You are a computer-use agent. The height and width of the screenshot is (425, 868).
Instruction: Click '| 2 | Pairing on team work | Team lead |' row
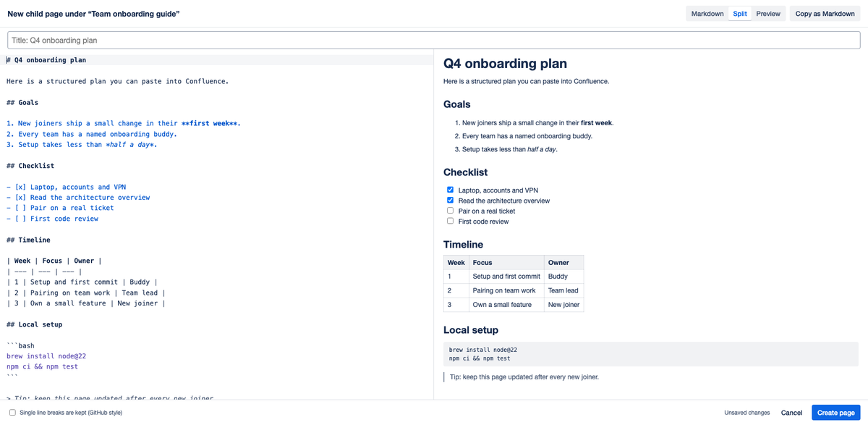[x=86, y=293]
